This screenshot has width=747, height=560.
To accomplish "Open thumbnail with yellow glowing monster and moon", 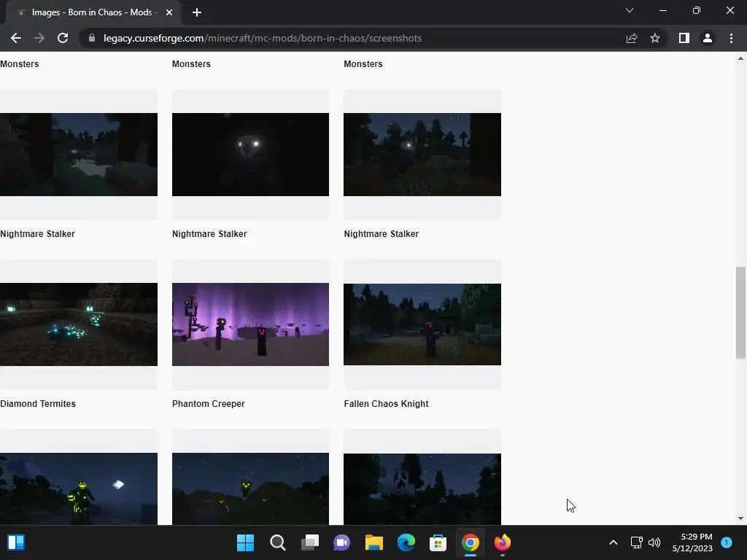I will (x=79, y=489).
